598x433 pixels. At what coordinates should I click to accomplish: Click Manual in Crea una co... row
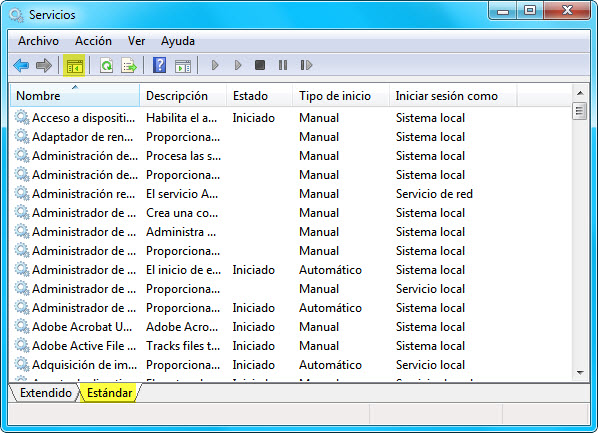319,213
